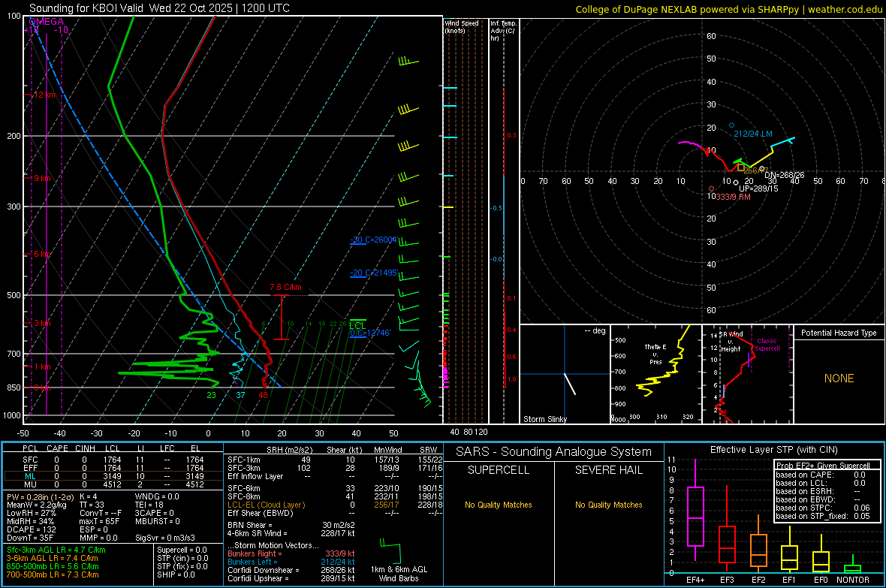Click the sounding title for KBOI
This screenshot has height=588, width=886.
[x=159, y=8]
